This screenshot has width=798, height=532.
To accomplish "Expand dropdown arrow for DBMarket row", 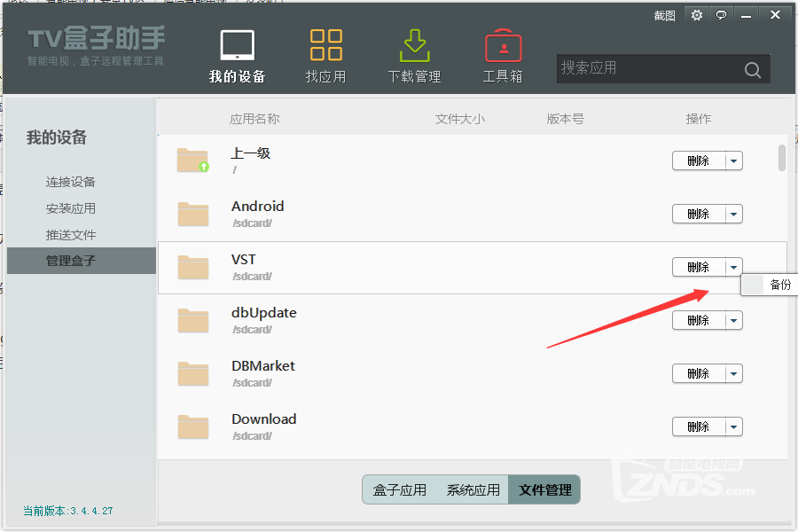I will coord(734,373).
